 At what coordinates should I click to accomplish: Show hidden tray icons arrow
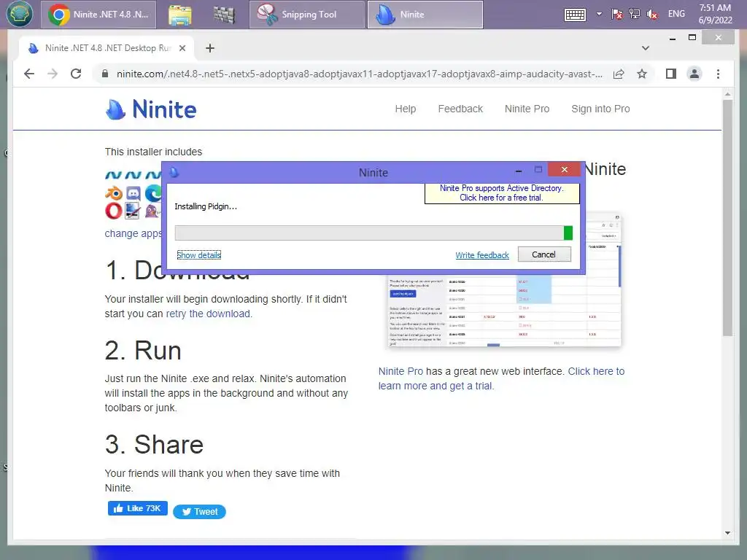pos(600,14)
